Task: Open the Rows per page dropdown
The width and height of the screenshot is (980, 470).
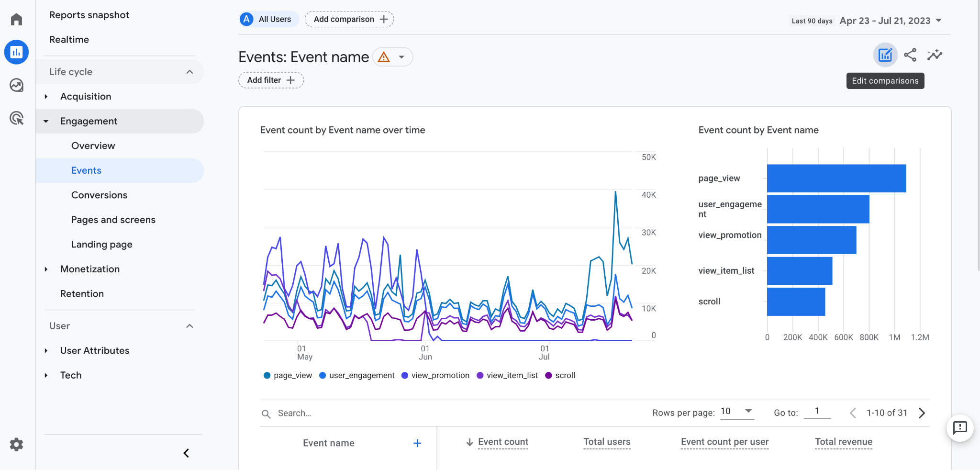Action: click(x=737, y=412)
